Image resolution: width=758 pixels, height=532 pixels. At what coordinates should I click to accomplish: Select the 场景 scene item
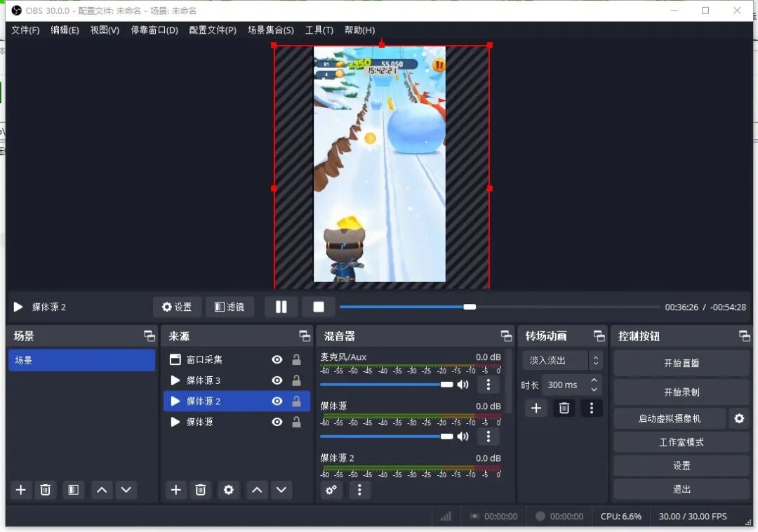tap(81, 360)
